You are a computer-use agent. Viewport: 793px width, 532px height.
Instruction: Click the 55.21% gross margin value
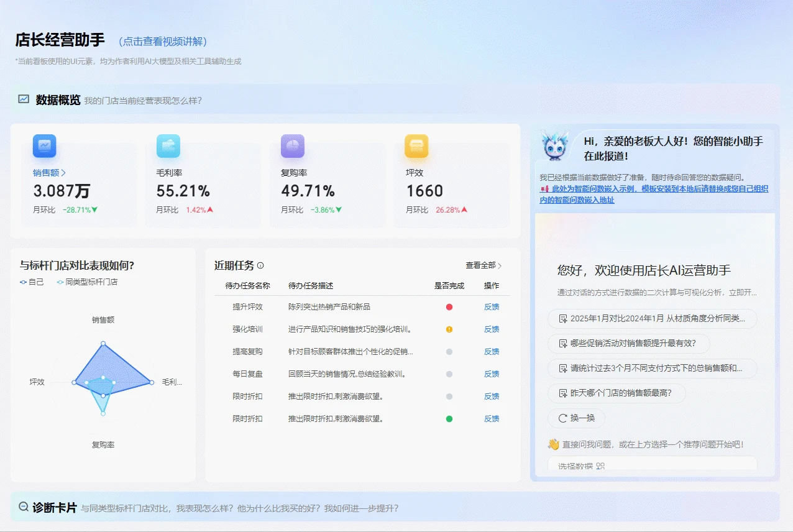coord(183,191)
